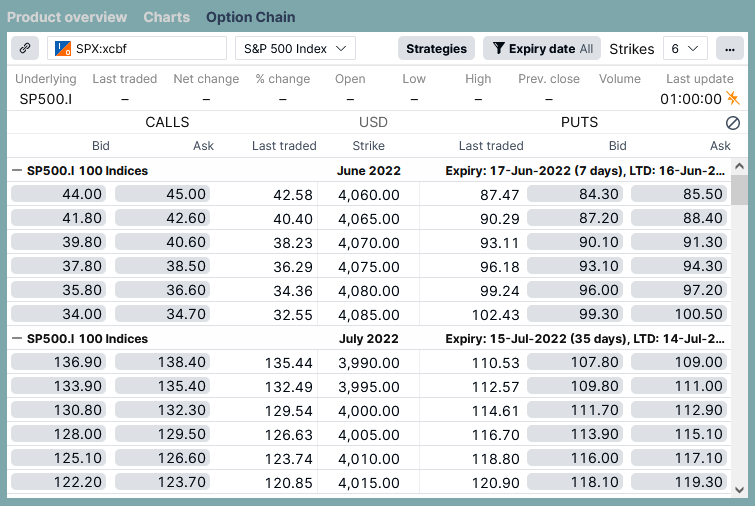The width and height of the screenshot is (755, 507).
Task: Click put ask 94.30 at strike 4,075
Action: [679, 266]
